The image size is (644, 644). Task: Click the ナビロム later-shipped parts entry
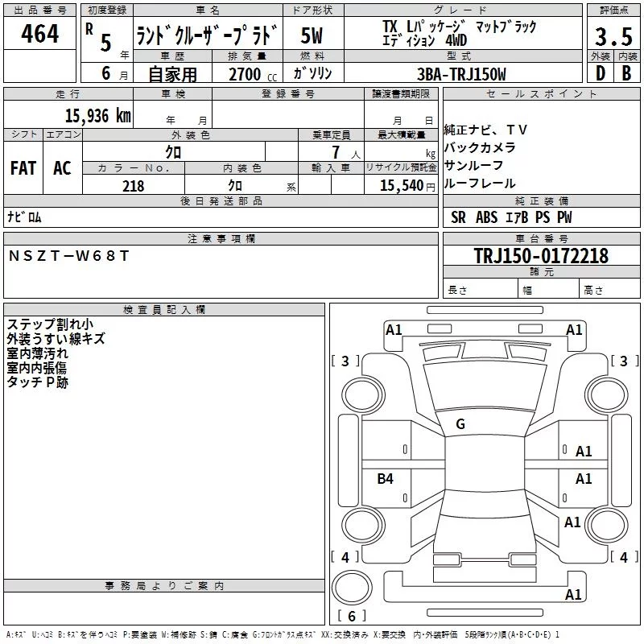(24, 217)
